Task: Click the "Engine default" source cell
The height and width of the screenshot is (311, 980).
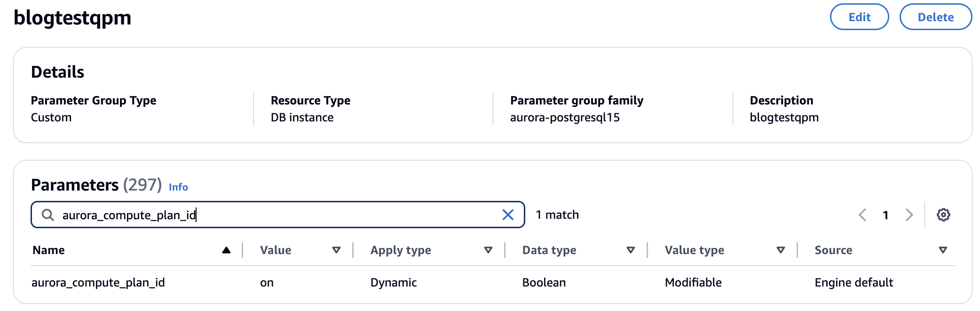Action: click(x=854, y=282)
